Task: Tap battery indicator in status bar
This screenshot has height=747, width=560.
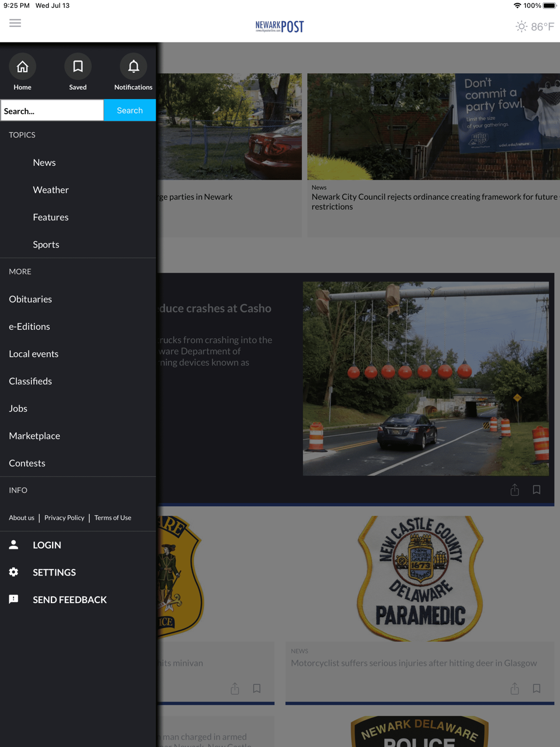Action: pyautogui.click(x=549, y=6)
